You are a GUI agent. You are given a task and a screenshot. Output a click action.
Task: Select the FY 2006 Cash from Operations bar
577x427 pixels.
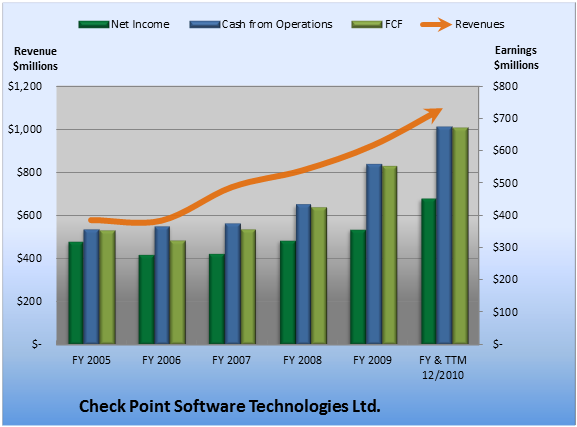(x=162, y=285)
